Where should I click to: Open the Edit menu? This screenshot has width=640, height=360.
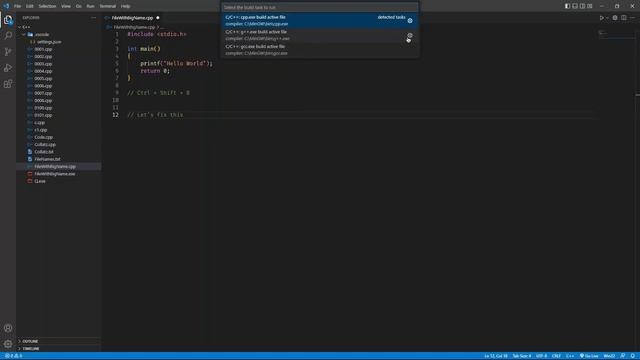tap(30, 6)
